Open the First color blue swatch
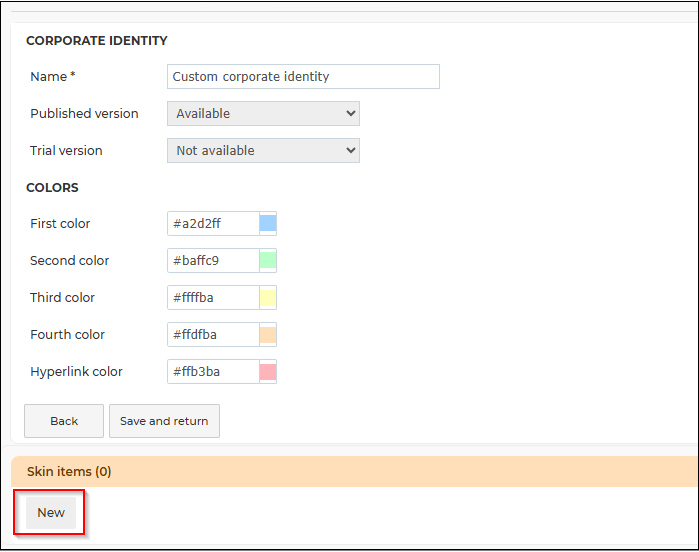 [268, 223]
